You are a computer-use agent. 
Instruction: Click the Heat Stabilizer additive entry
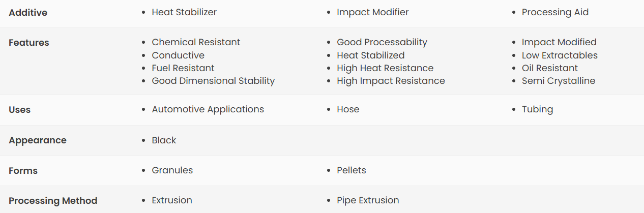point(184,12)
